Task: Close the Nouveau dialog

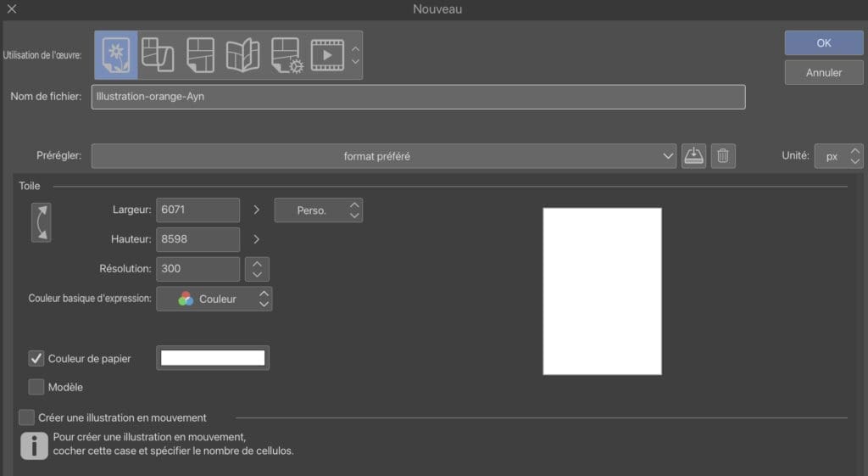Action: (12, 8)
